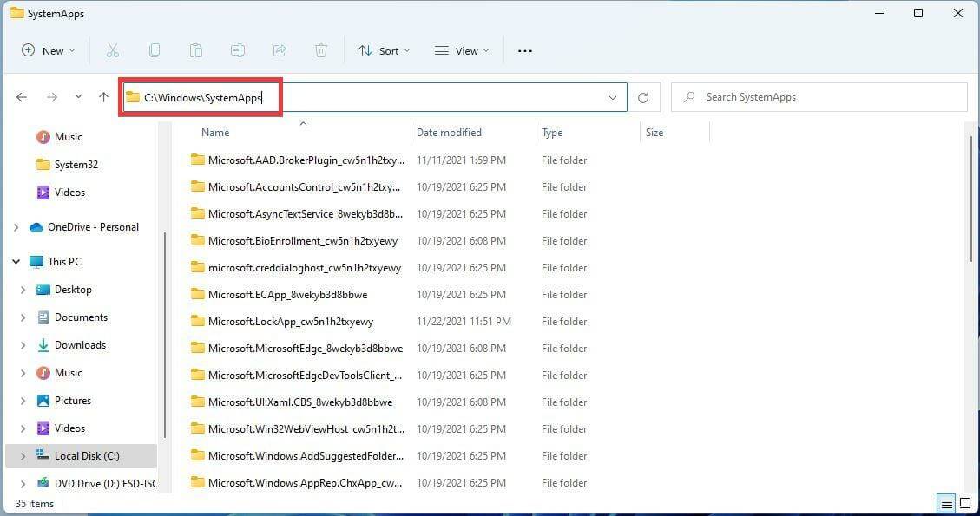Image resolution: width=980 pixels, height=516 pixels.
Task: Click the Back navigation button
Action: coord(22,97)
